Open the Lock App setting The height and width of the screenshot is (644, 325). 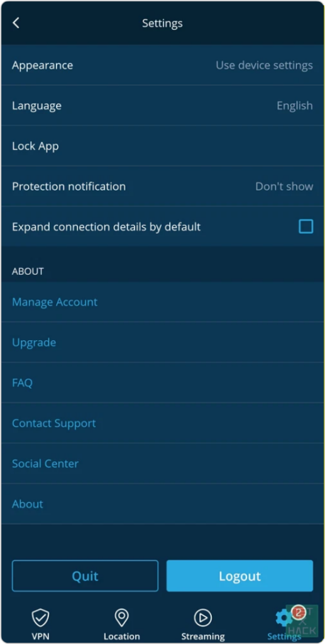click(x=162, y=146)
